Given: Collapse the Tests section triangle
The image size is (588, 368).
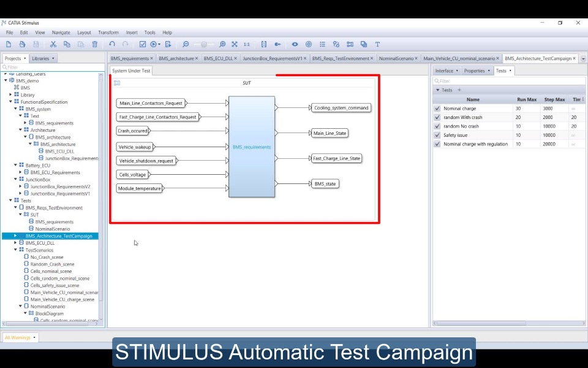Looking at the screenshot, I should coord(437,90).
